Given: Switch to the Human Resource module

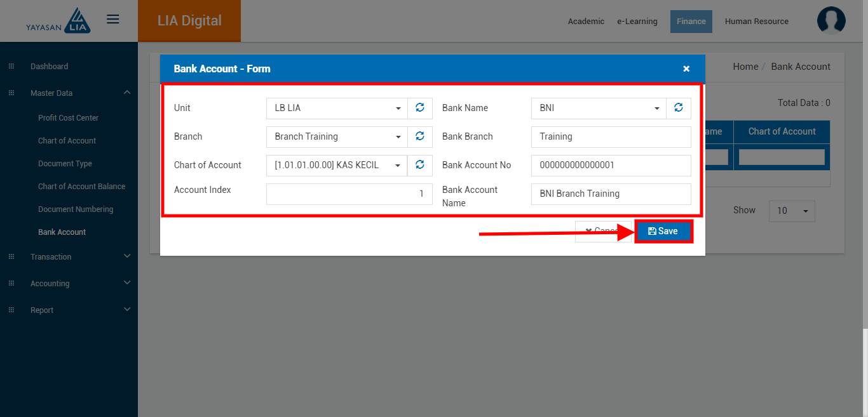Looking at the screenshot, I should 756,22.
